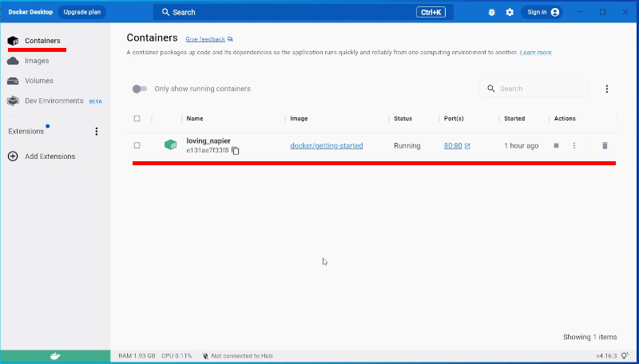Toggle Only show running containers
Screen dimensions: 639x364
[x=140, y=89]
